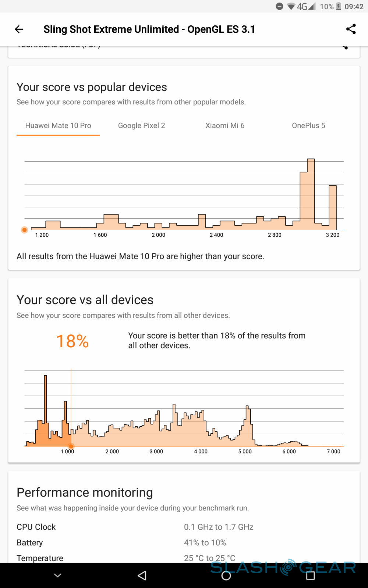Tap the down chevron in the navigation bar

click(x=58, y=576)
